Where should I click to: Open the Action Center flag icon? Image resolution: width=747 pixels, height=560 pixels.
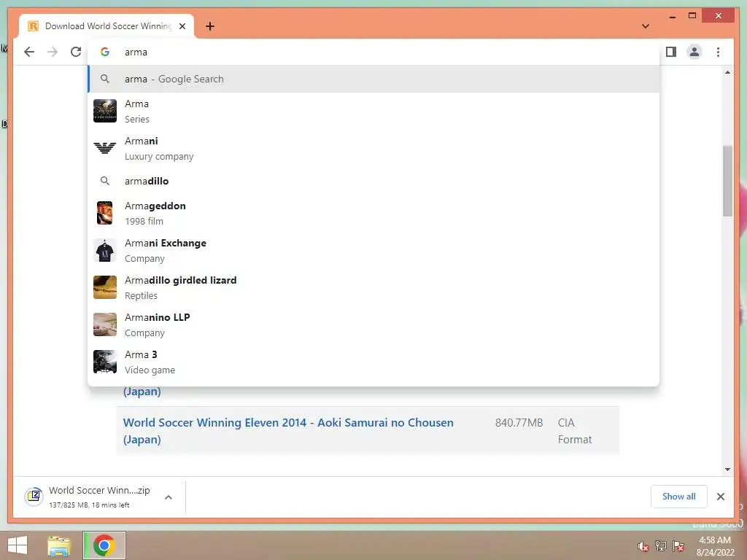pyautogui.click(x=678, y=546)
